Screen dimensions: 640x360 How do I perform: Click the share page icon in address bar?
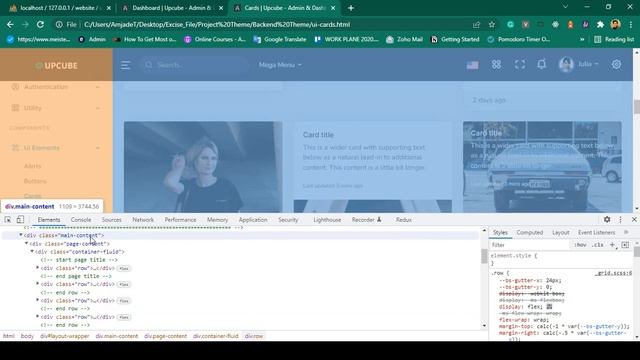pos(476,24)
